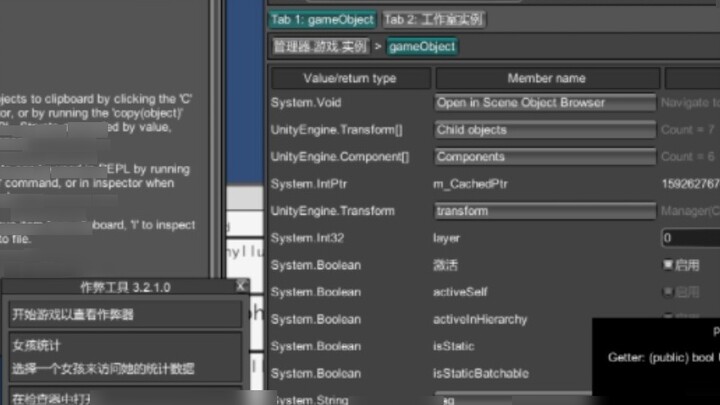Screen dimensions: 720x405
Task: Expand the Components member
Action: click(x=545, y=156)
